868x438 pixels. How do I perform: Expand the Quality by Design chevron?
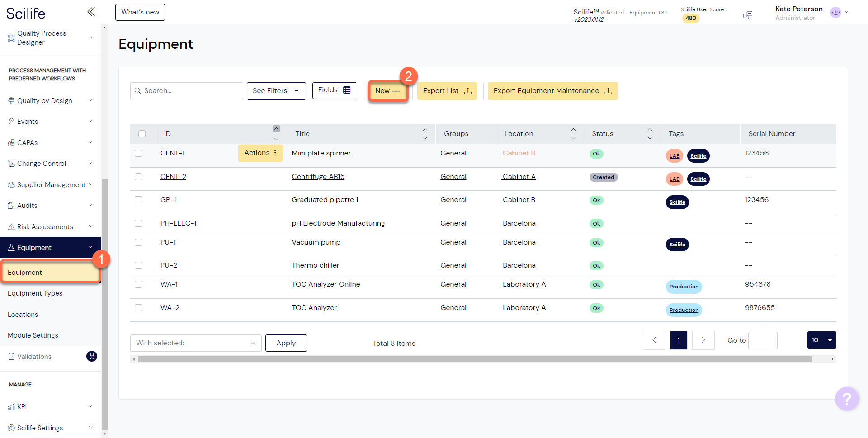pos(90,100)
